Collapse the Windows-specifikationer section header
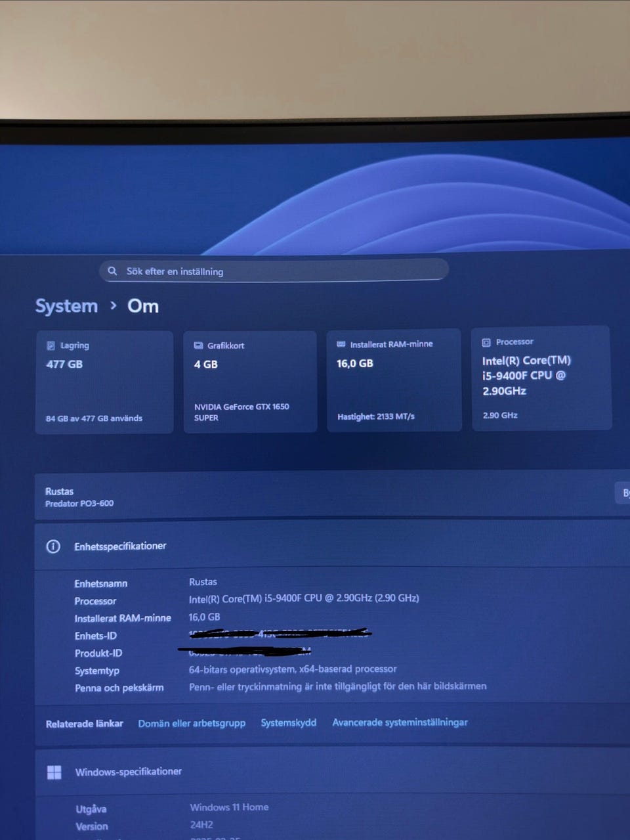Screen dimensions: 630x840 pyautogui.click(x=332, y=772)
